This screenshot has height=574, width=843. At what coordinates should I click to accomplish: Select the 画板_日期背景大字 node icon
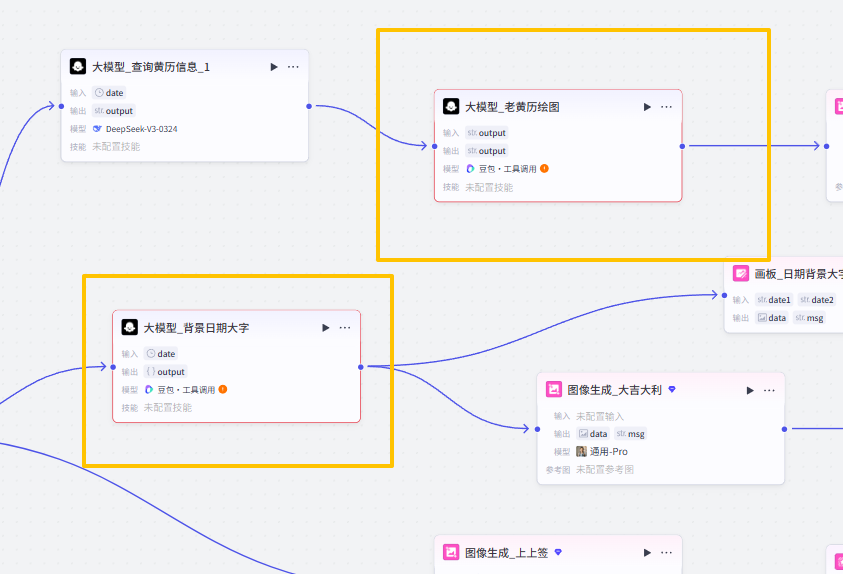click(741, 273)
